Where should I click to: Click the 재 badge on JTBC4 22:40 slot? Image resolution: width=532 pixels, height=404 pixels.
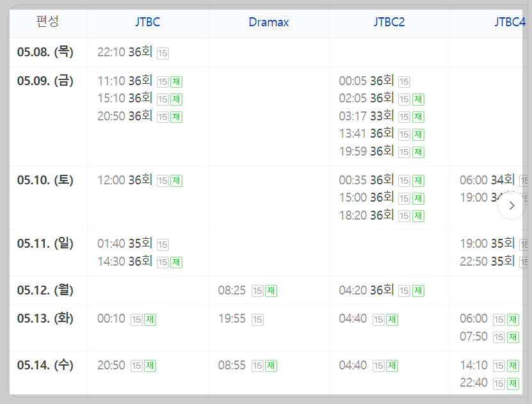pos(512,382)
